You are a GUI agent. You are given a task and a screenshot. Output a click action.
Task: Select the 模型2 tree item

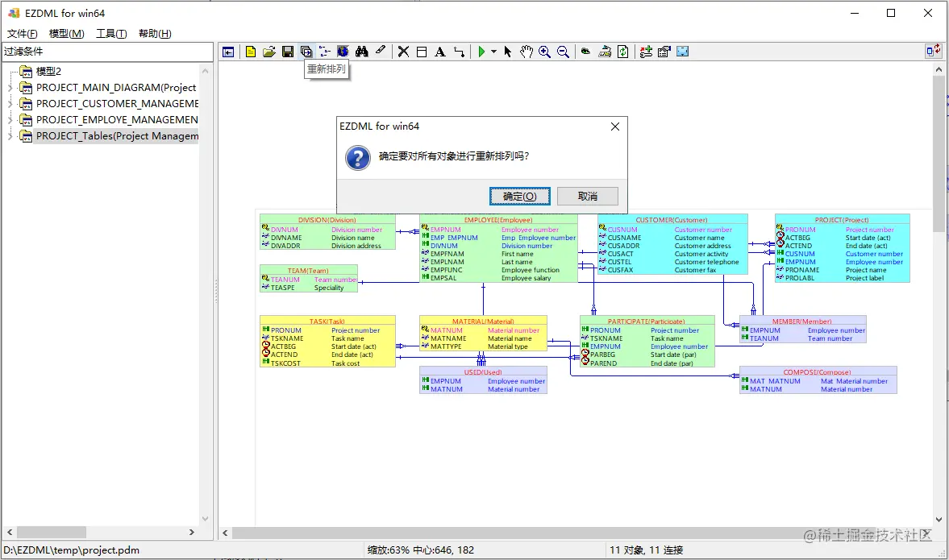48,72
